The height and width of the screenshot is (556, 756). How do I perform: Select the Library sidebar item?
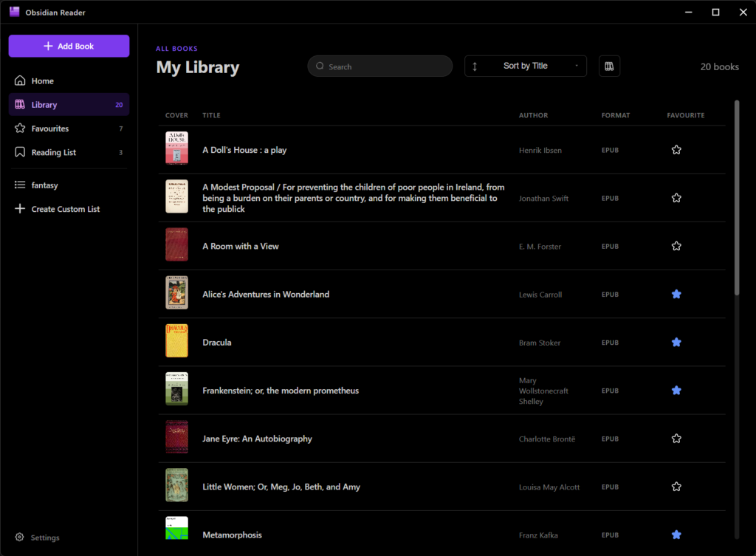pos(69,105)
